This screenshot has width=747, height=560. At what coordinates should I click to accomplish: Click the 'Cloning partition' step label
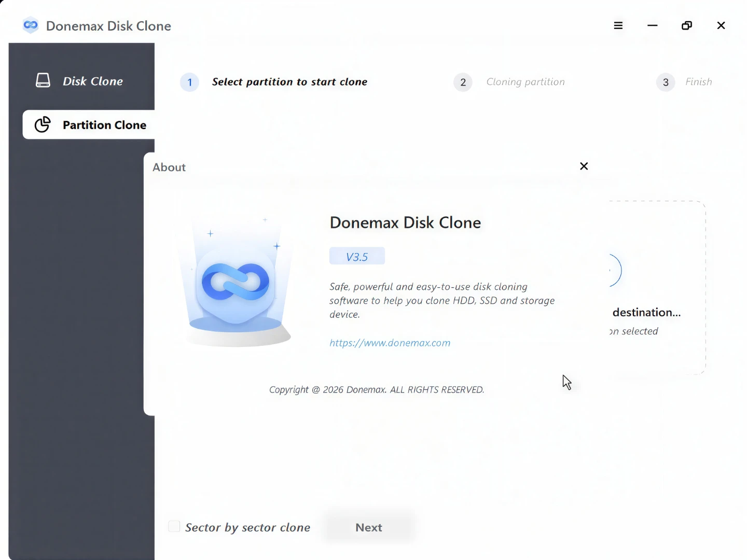525,82
